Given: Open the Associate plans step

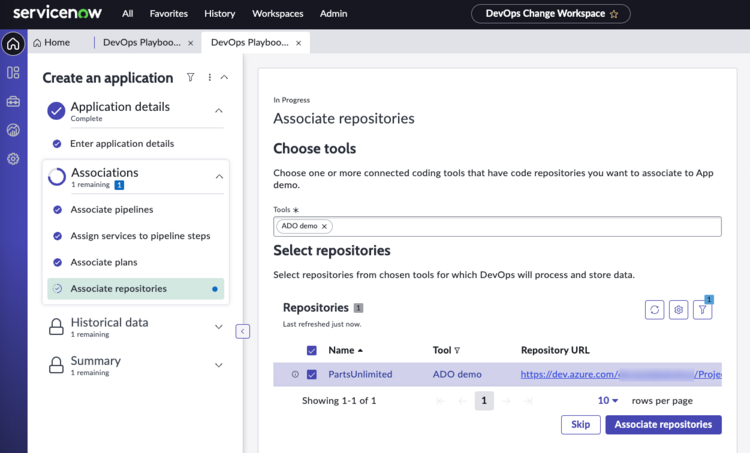Looking at the screenshot, I should pos(104,262).
